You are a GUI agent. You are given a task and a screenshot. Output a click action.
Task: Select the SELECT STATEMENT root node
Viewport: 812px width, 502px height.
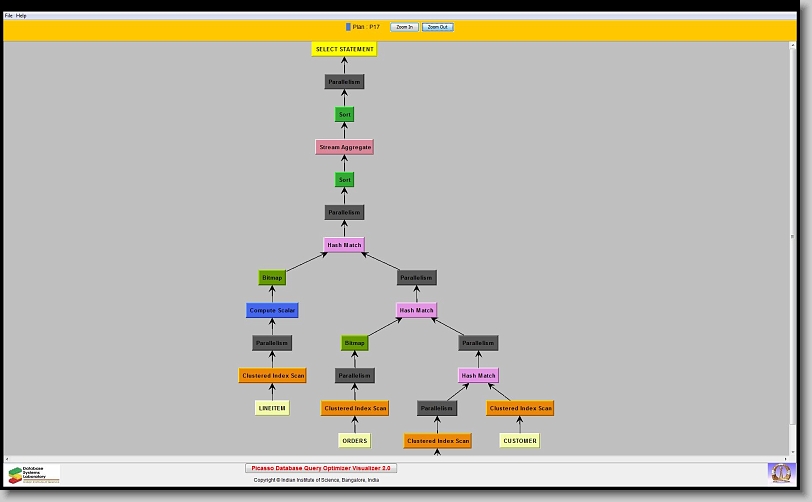click(x=344, y=49)
